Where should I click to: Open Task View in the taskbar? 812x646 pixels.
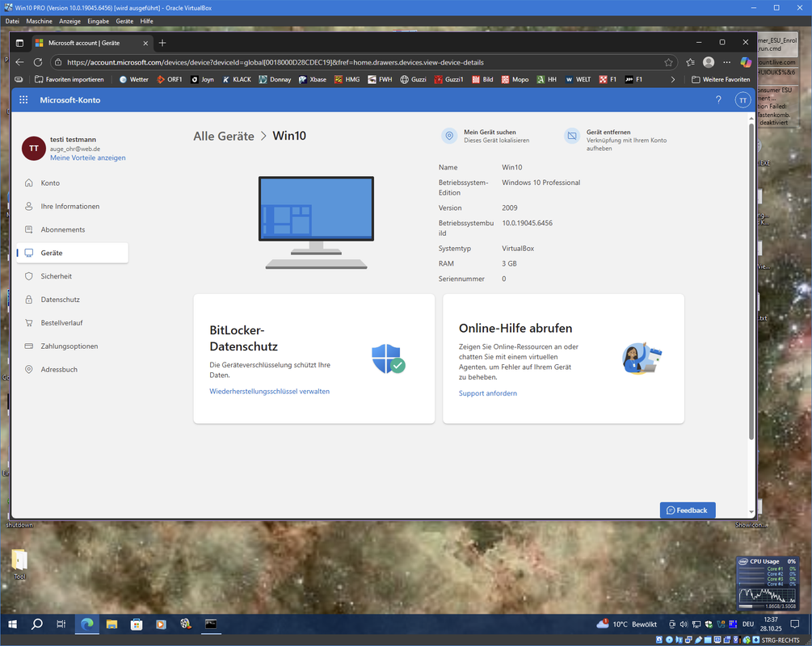[61, 624]
